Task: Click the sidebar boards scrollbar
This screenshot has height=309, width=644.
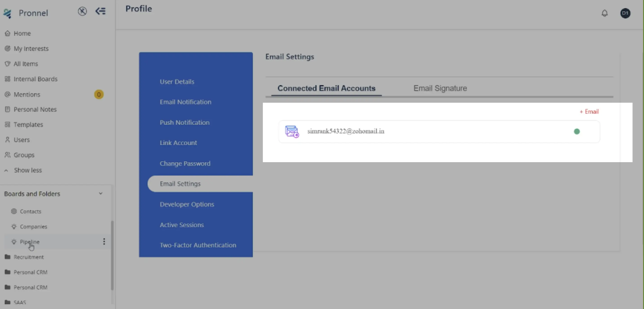Action: click(112, 255)
